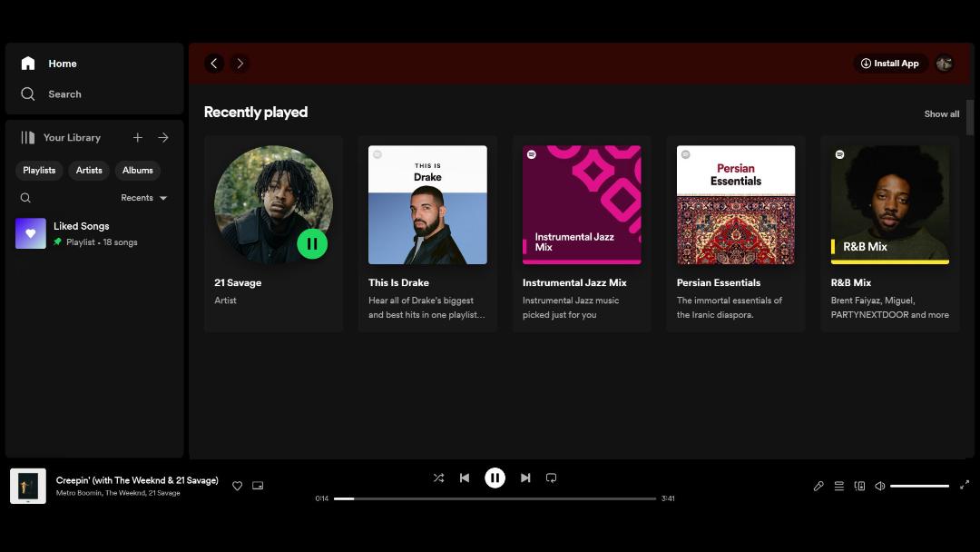Open the lyrics microphone icon
This screenshot has width=980, height=552.
[818, 486]
